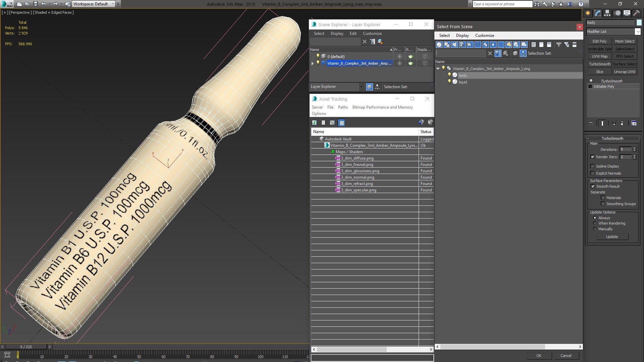Image resolution: width=644 pixels, height=362 pixels.
Task: Open the Utilities hammer tab
Action: click(x=636, y=13)
